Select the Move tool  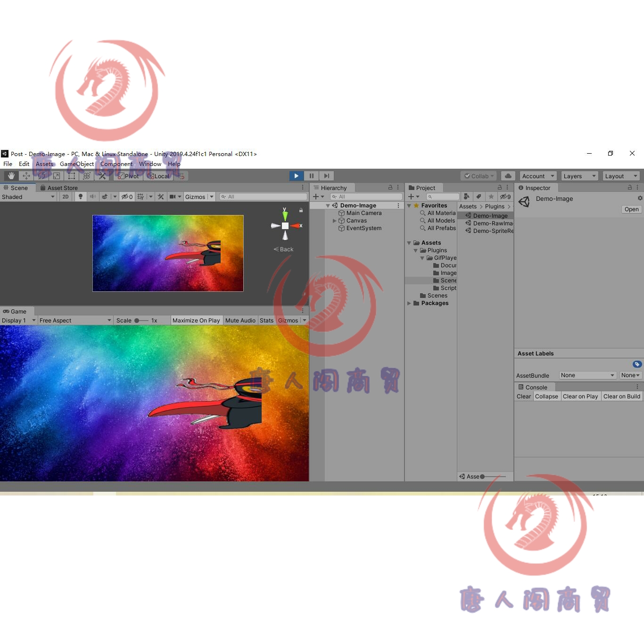coord(26,175)
